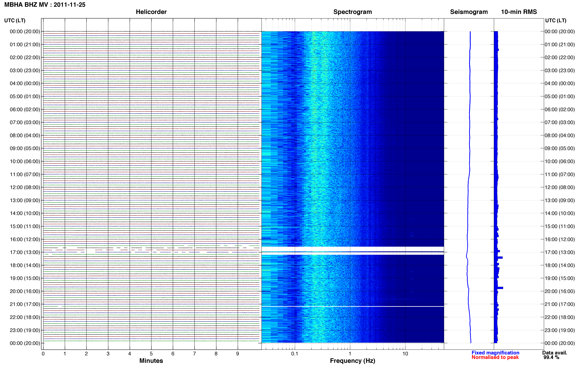The height and width of the screenshot is (368, 588).
Task: Click the '99.4 %' availability value
Action: [x=551, y=357]
